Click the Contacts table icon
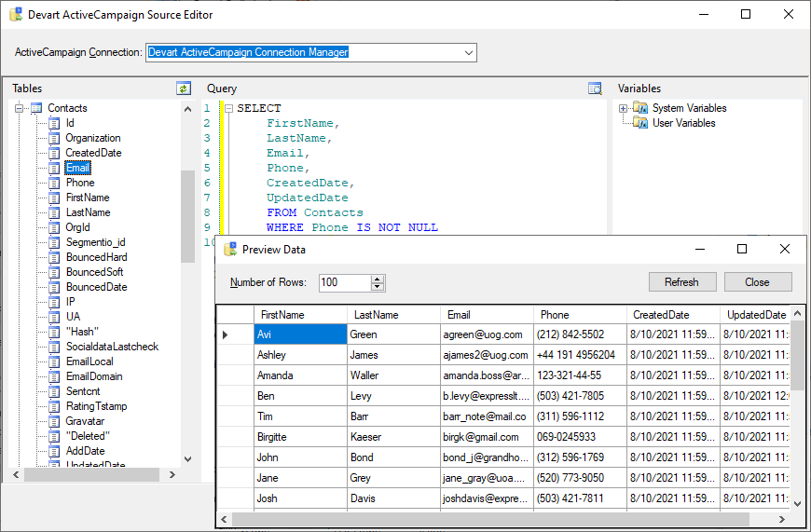 click(x=36, y=108)
